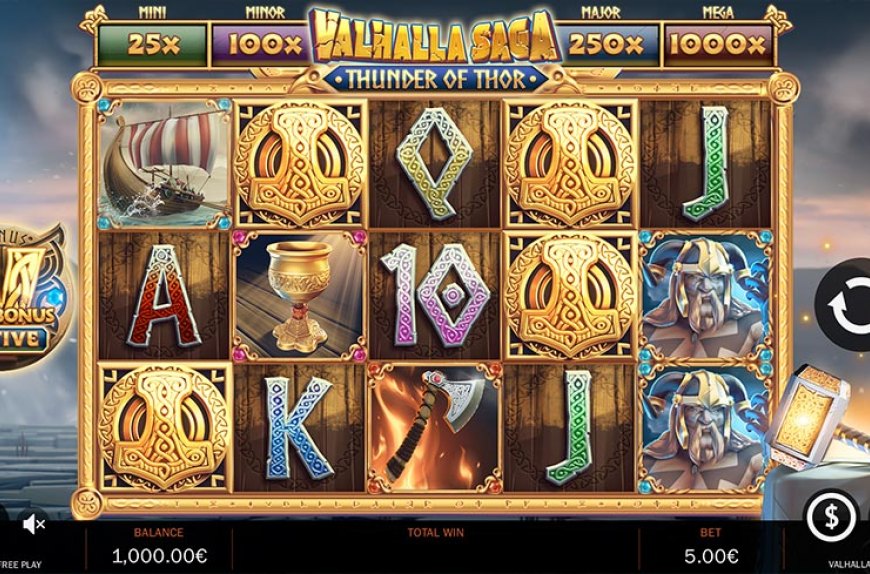
Task: Select the MINI 25x jackpot box
Action: click(152, 45)
